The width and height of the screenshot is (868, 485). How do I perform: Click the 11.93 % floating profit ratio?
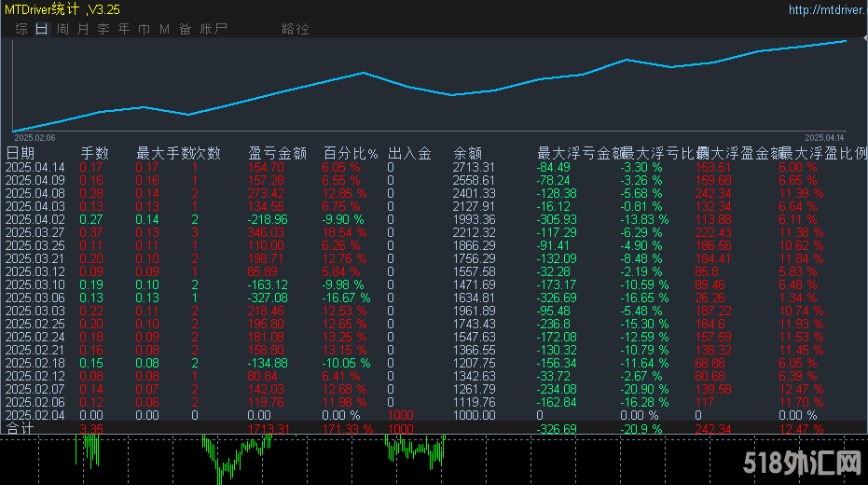pos(801,324)
